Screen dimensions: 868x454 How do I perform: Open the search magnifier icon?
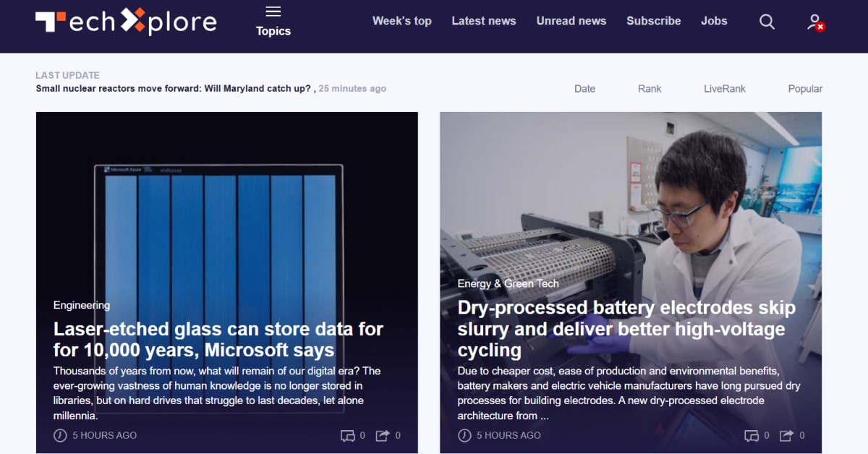click(767, 22)
